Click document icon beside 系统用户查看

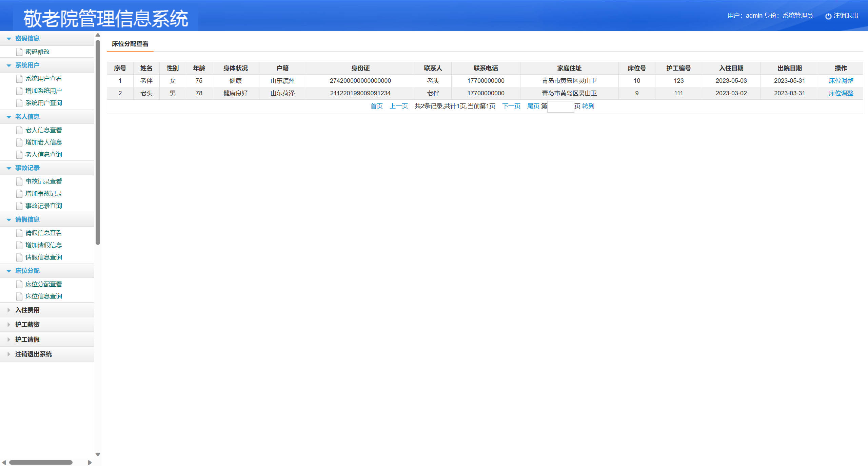click(x=19, y=79)
